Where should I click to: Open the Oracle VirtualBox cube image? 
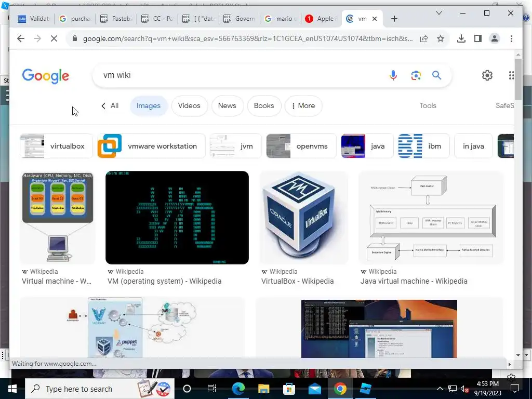coord(303,218)
